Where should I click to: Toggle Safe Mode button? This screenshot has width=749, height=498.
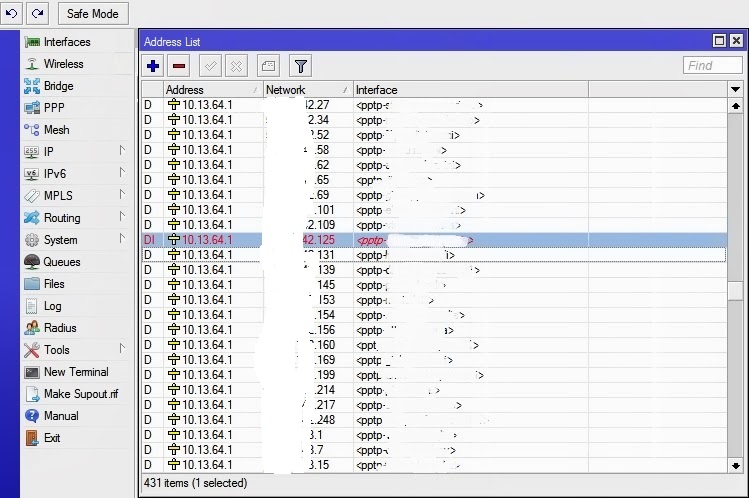[x=93, y=13]
